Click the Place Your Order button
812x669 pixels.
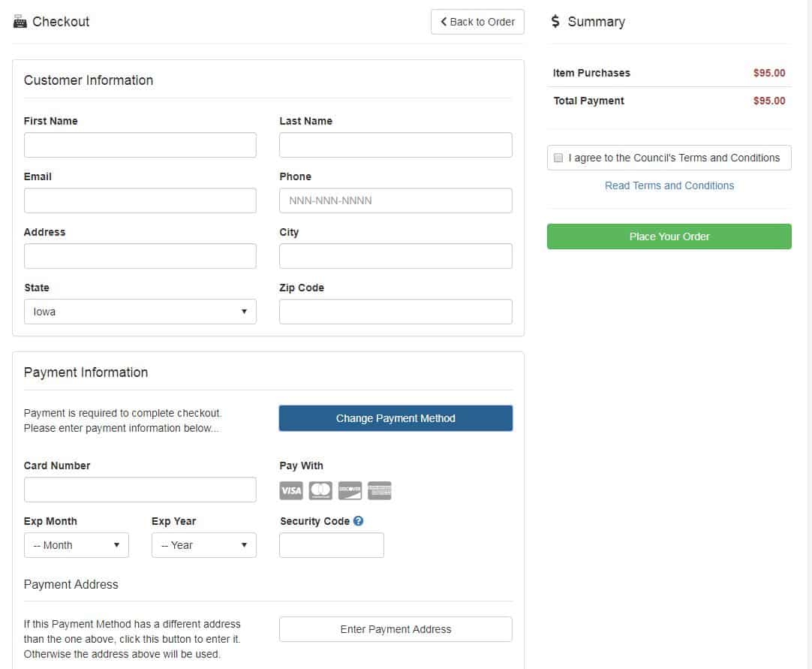(669, 237)
